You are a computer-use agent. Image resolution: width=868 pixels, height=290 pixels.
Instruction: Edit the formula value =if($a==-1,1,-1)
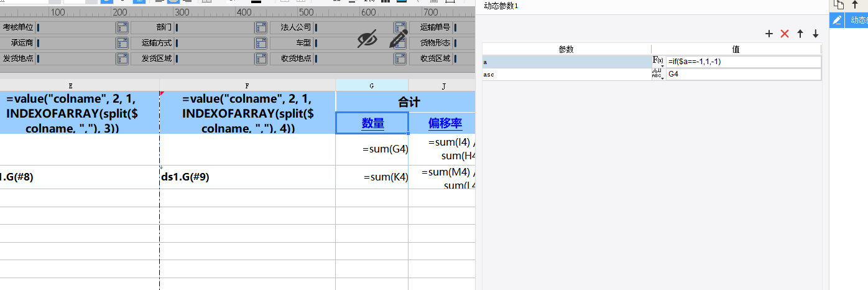coord(743,62)
